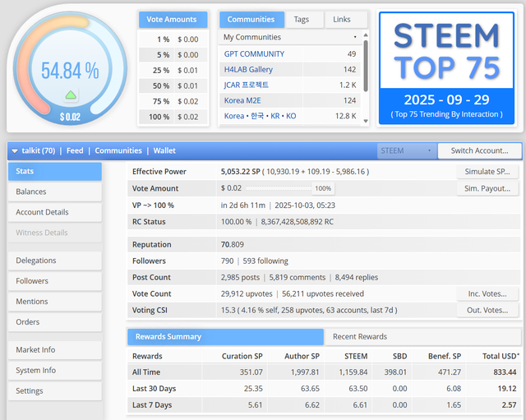This screenshot has height=420, width=526.
Task: Open the Links tab
Action: pyautogui.click(x=346, y=20)
